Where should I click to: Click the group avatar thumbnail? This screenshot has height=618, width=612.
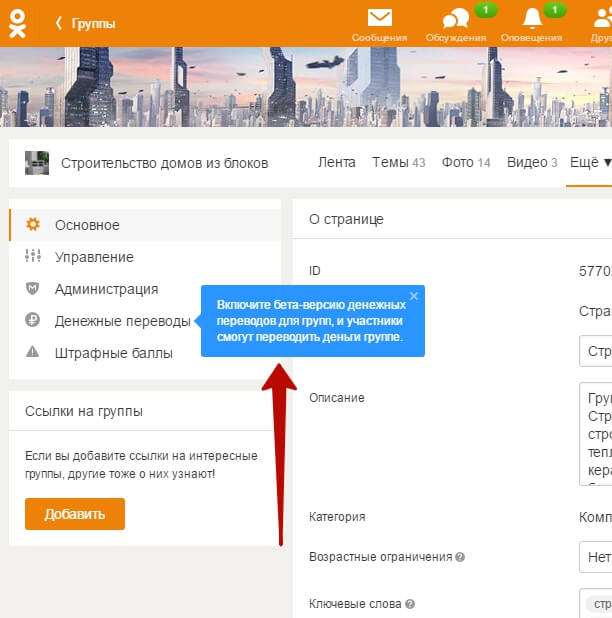tap(37, 163)
